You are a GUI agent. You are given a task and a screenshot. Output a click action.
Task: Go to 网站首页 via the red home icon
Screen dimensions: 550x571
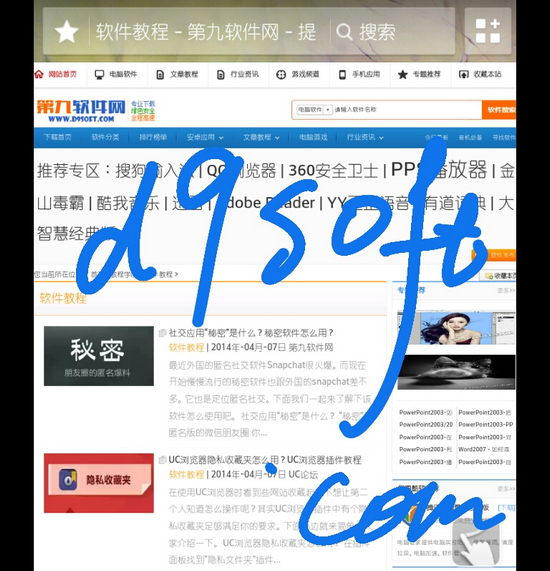pos(56,74)
